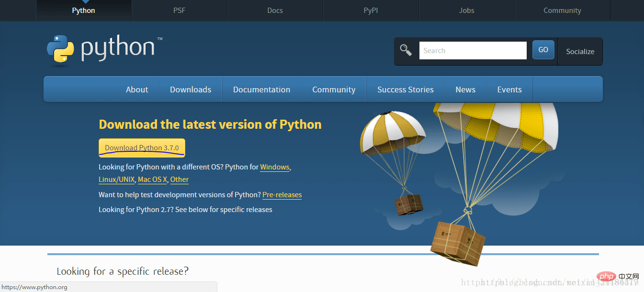Click the GO search button
This screenshot has height=292, width=644.
[543, 50]
